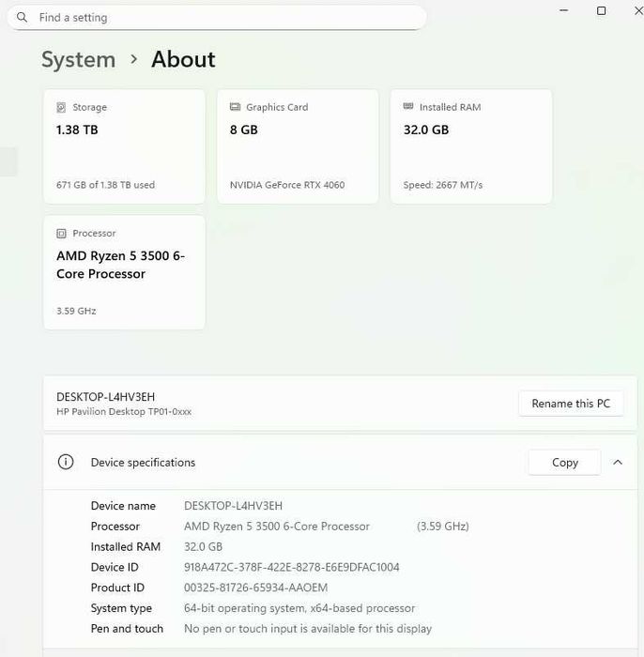Viewport: 644px width, 657px height.
Task: Click the DESKTOP-L4HV3EH name above Rename
Action: 105,396
